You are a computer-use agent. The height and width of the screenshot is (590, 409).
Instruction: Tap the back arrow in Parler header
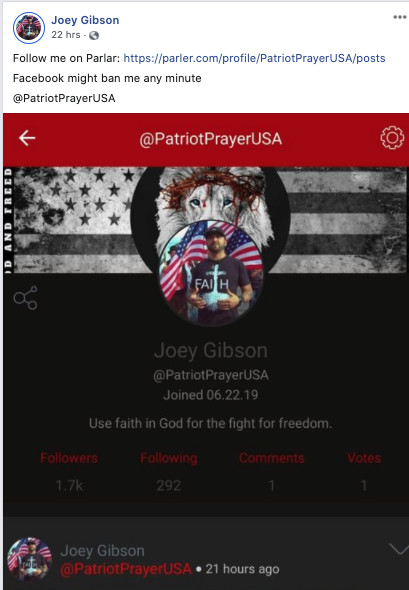pyautogui.click(x=27, y=138)
